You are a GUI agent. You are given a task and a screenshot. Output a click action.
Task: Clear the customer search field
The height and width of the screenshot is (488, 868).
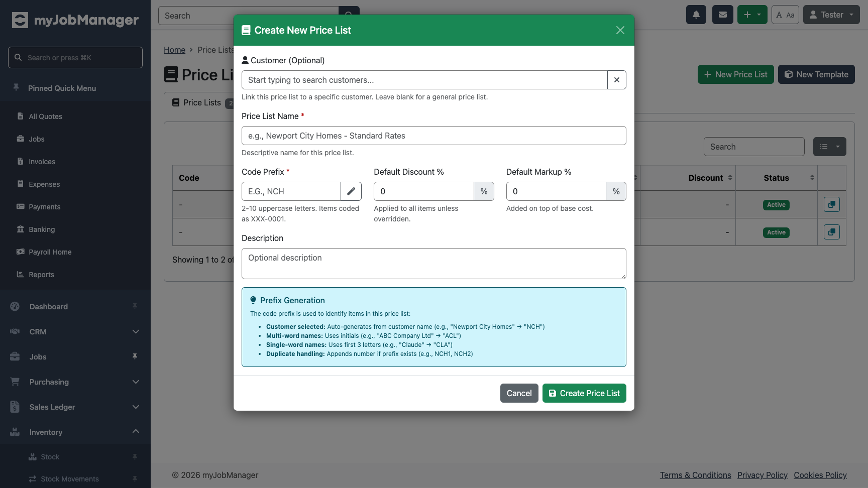pos(617,80)
